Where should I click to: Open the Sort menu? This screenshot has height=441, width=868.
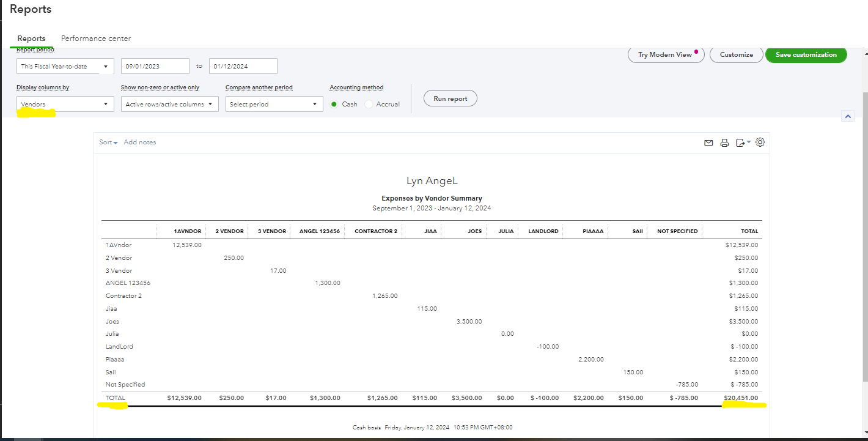[108, 143]
